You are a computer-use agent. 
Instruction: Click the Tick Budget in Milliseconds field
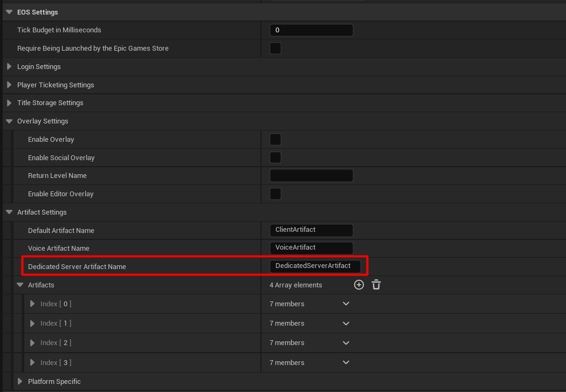pyautogui.click(x=311, y=30)
